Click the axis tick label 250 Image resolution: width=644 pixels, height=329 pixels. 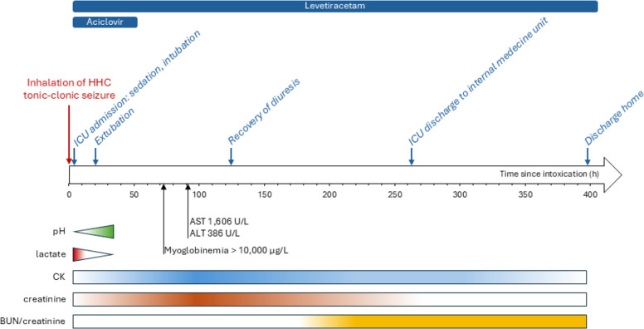tap(395, 194)
